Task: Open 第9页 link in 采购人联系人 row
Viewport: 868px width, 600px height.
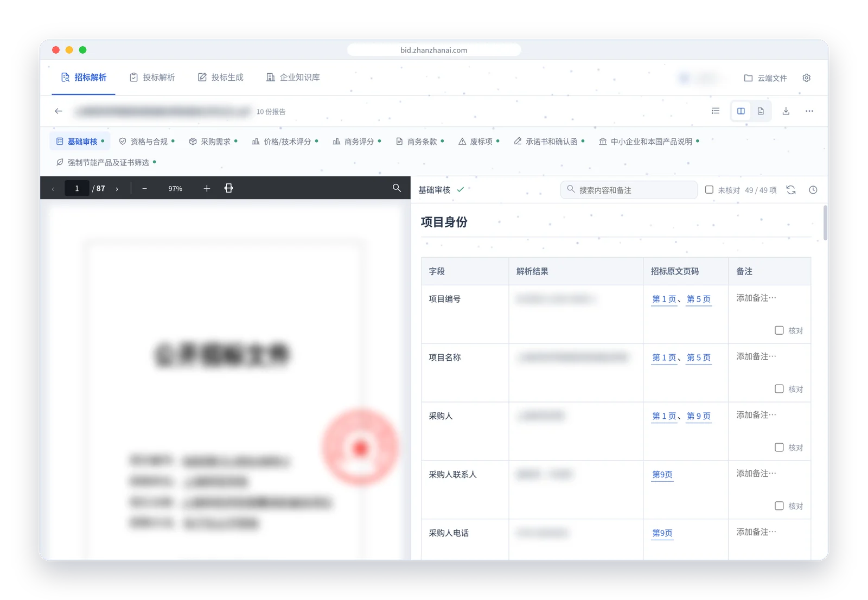Action: tap(662, 475)
